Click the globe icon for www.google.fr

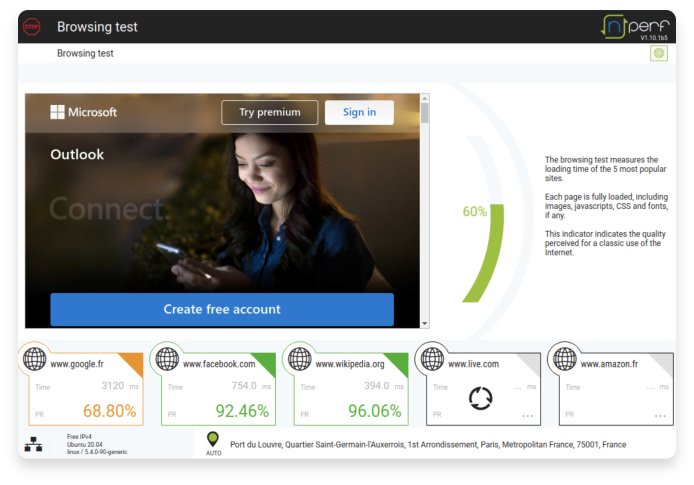point(35,358)
